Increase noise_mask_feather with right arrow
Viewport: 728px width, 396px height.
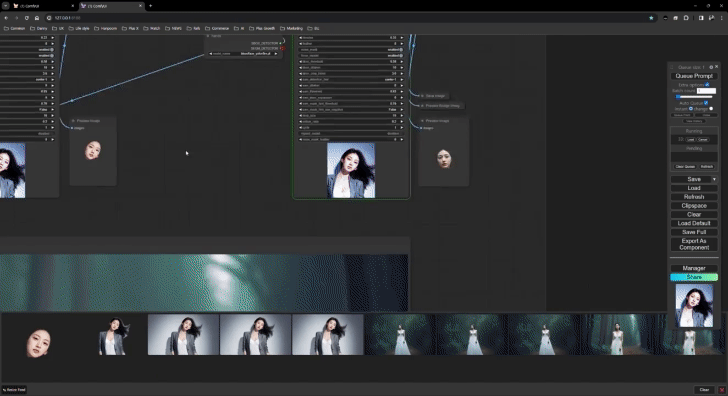coord(402,139)
